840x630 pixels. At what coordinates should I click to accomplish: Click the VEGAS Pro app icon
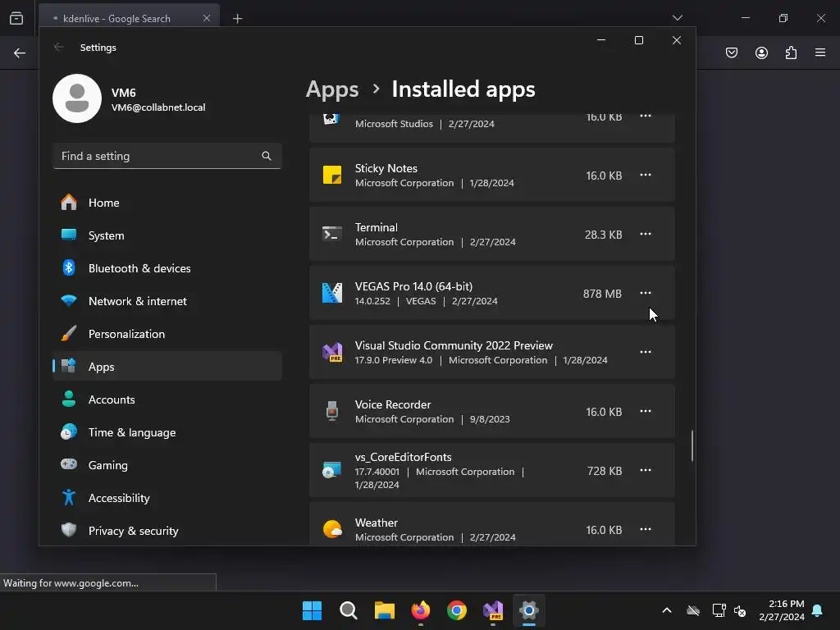(332, 293)
